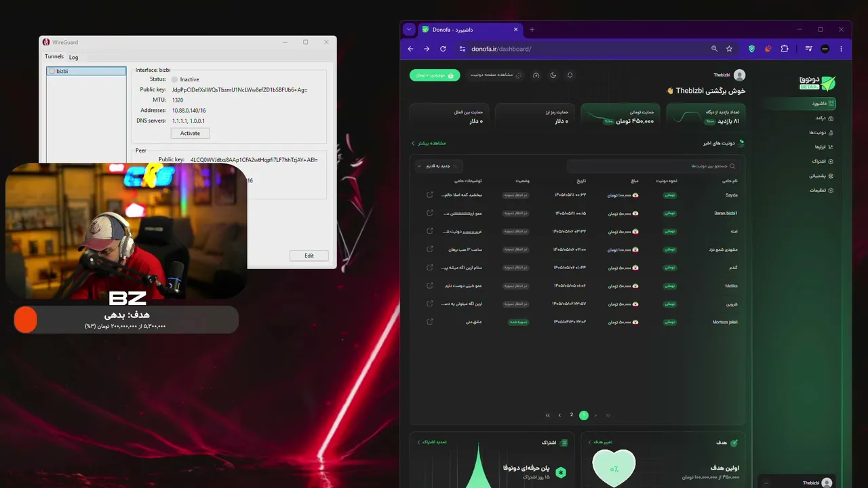This screenshot has width=868, height=488.
Task: Go to page 2 of donations
Action: tap(572, 415)
